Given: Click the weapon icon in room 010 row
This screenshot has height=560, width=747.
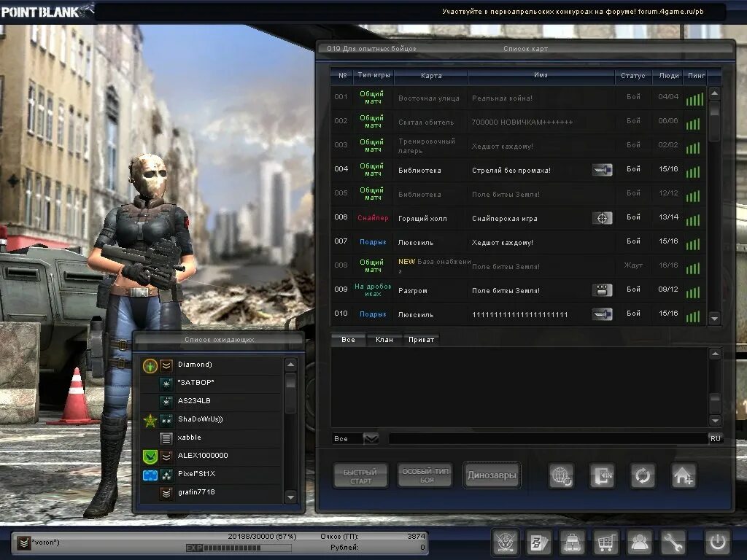Looking at the screenshot, I should pyautogui.click(x=602, y=314).
